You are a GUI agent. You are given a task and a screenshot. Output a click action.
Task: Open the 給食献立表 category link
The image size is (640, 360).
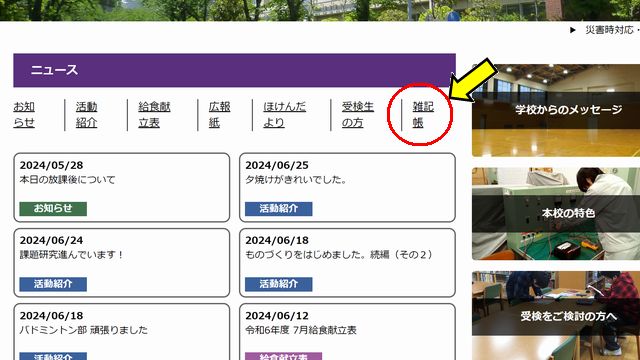point(154,115)
